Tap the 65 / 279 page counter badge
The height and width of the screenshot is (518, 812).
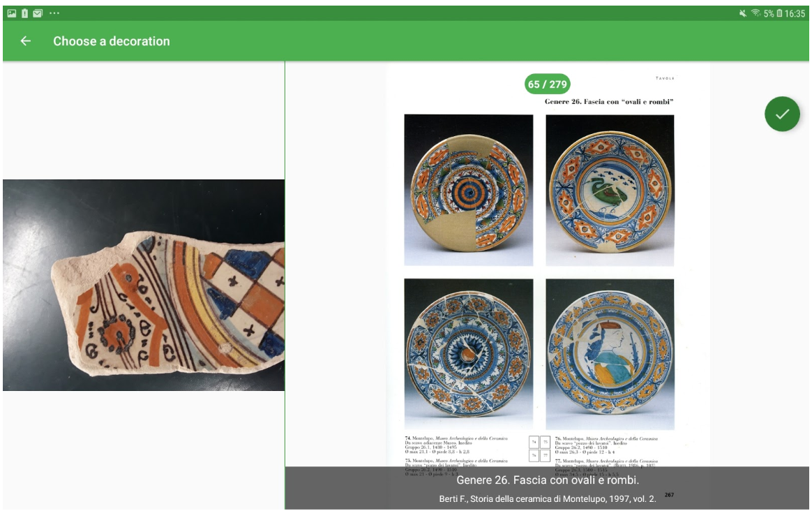click(x=548, y=84)
